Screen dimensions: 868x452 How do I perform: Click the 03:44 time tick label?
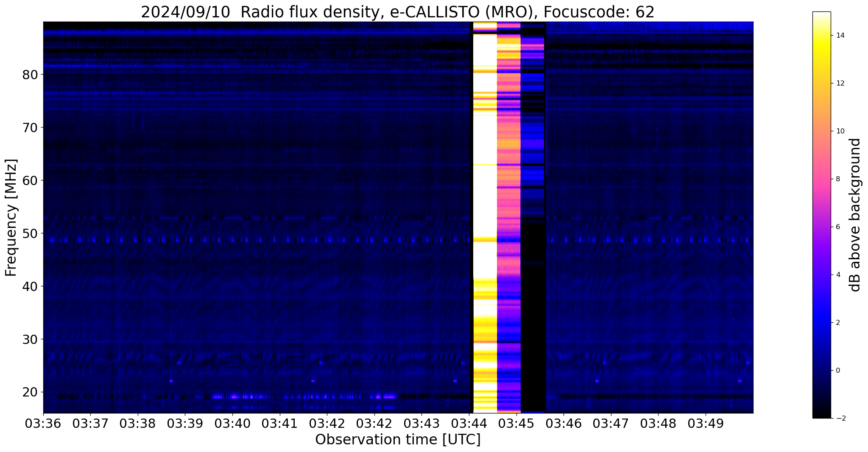[469, 423]
